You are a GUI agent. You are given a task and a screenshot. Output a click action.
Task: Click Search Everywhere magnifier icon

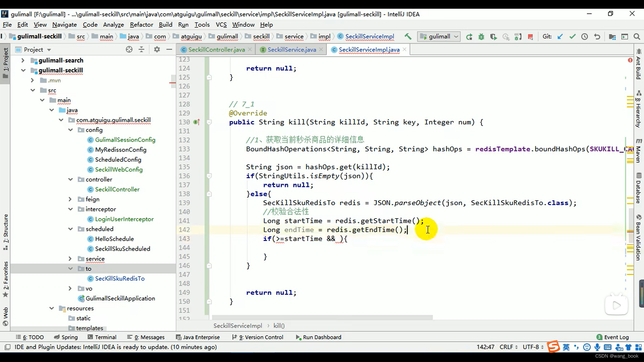(637, 37)
